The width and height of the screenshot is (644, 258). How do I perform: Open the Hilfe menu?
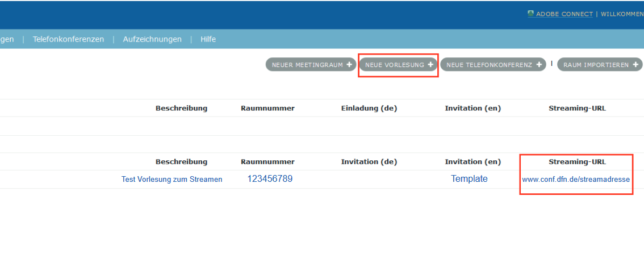point(208,39)
